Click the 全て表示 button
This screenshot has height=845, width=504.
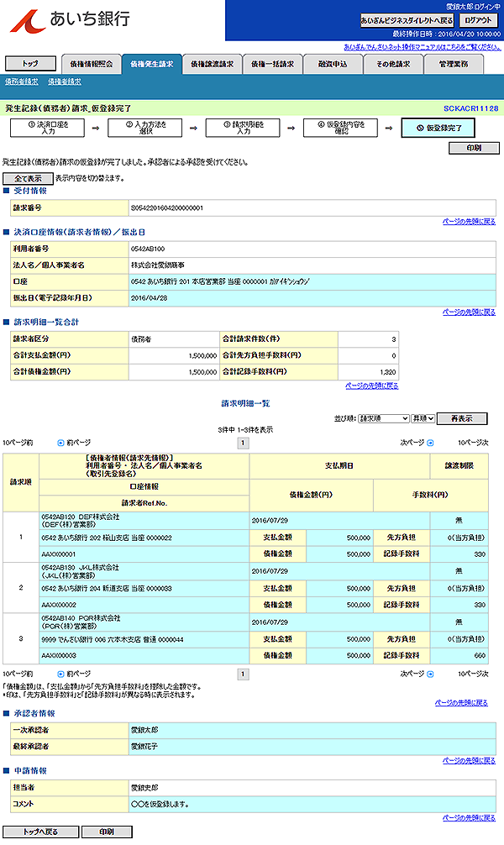tap(28, 178)
